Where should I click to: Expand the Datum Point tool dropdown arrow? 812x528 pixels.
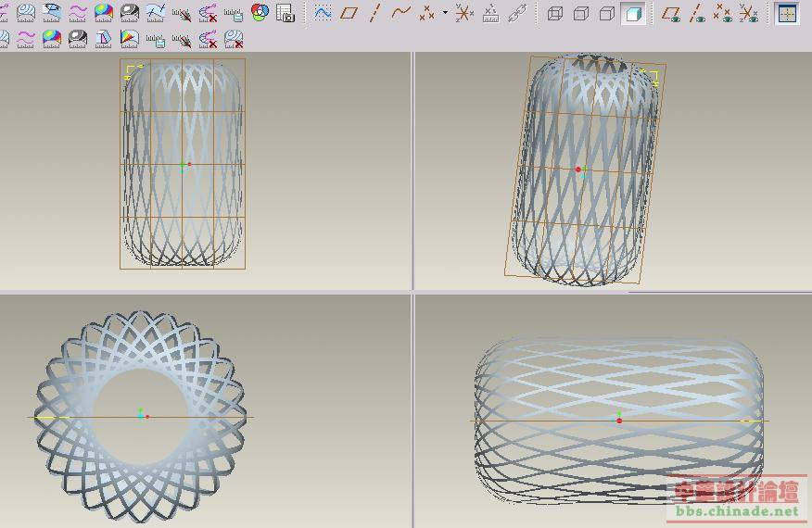(x=445, y=13)
